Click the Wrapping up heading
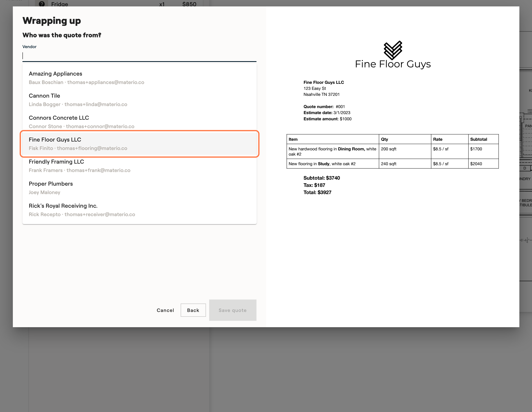 pos(52,21)
